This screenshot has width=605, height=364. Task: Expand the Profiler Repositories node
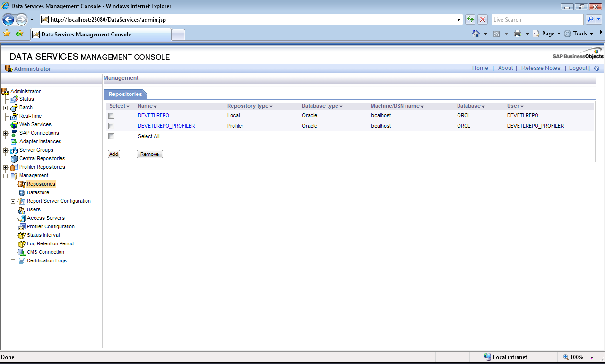[x=6, y=167]
